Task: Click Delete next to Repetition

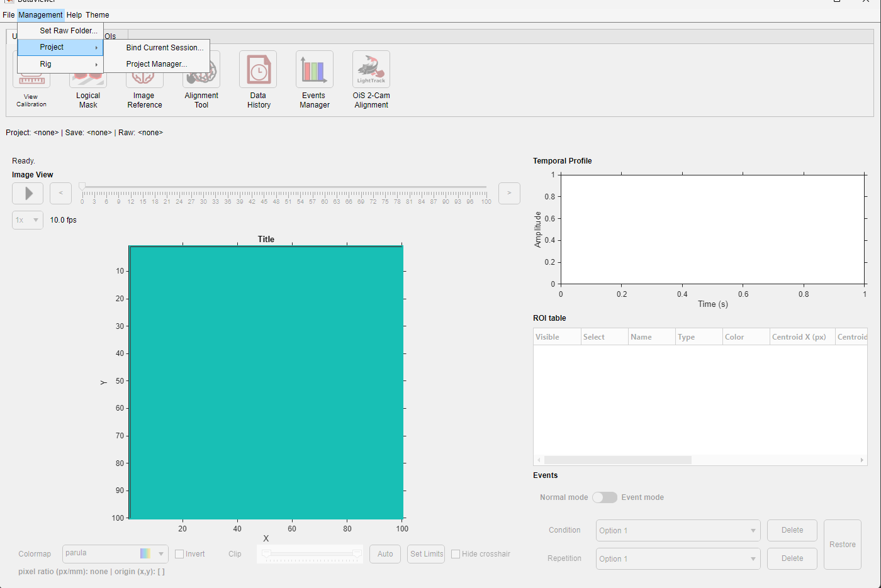Action: (x=792, y=558)
